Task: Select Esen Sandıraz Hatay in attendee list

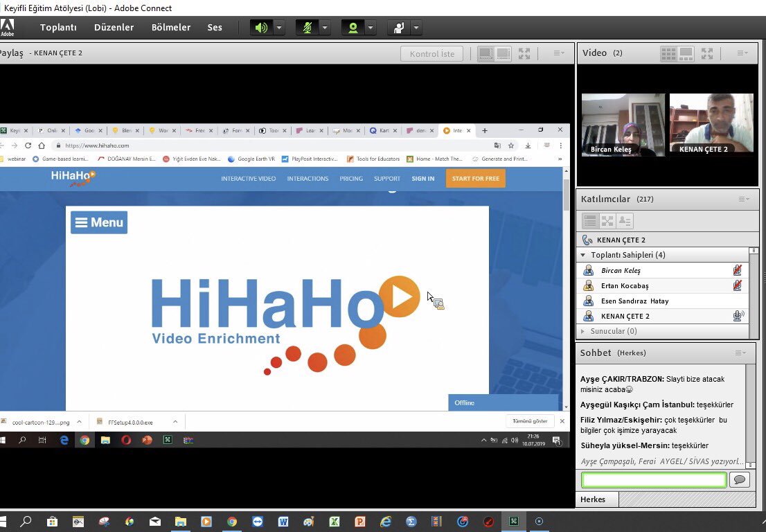Action: click(662, 301)
